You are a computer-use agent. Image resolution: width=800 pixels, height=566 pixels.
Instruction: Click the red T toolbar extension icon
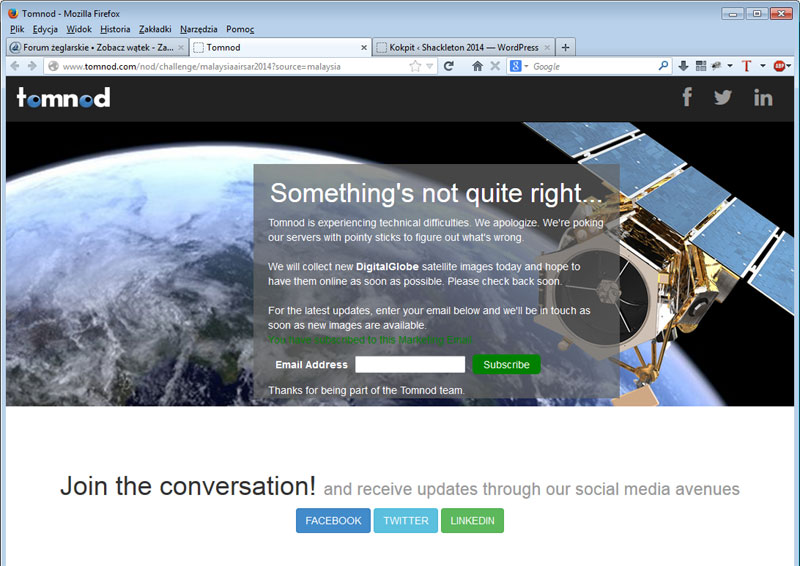pyautogui.click(x=746, y=66)
